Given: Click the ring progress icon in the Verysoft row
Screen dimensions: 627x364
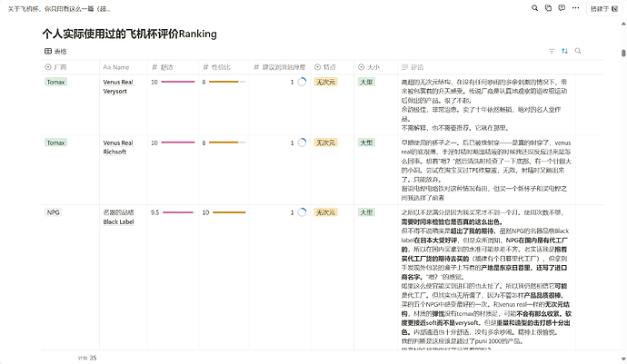Looking at the screenshot, I should click(302, 82).
